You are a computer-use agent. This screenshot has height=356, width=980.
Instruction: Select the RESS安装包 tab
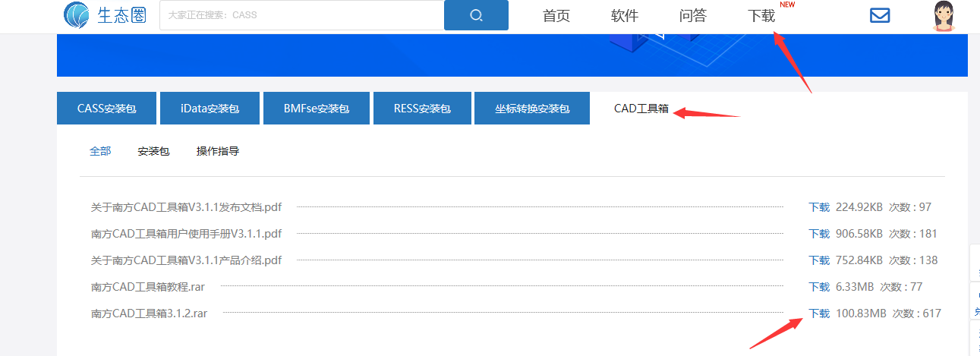point(422,109)
